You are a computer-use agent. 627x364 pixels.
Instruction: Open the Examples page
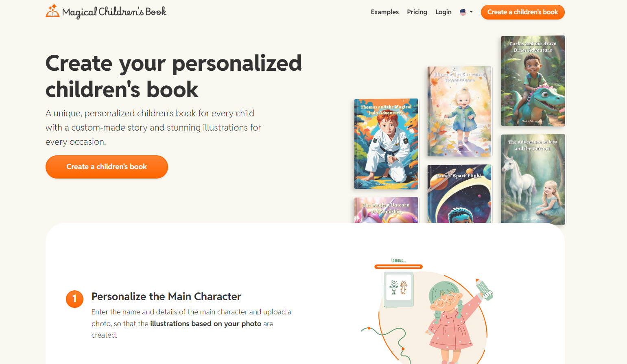click(x=384, y=12)
